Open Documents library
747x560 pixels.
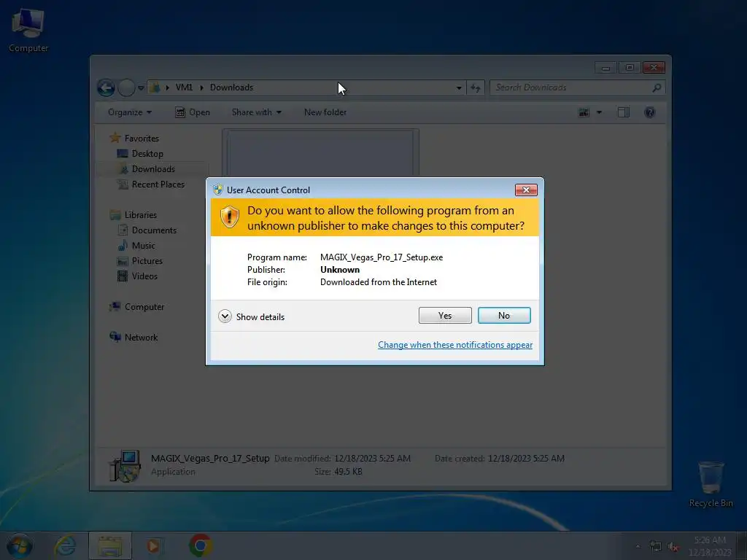point(154,230)
